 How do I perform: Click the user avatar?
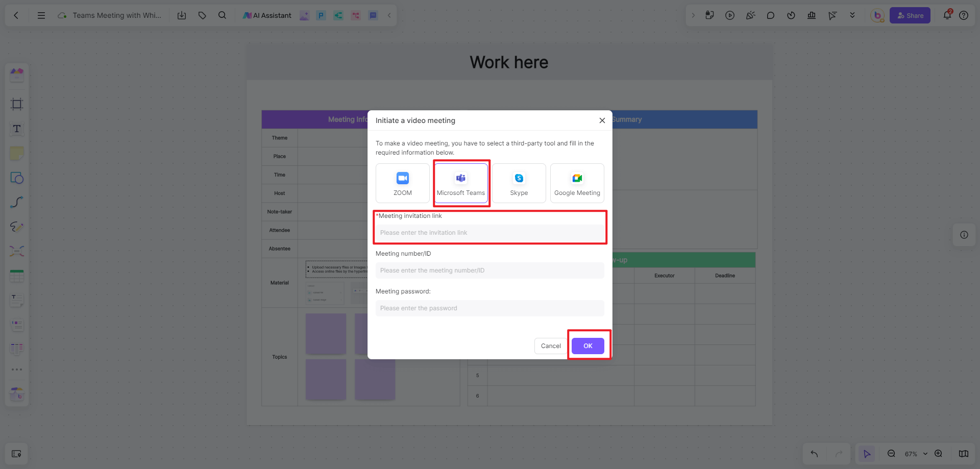point(877,15)
